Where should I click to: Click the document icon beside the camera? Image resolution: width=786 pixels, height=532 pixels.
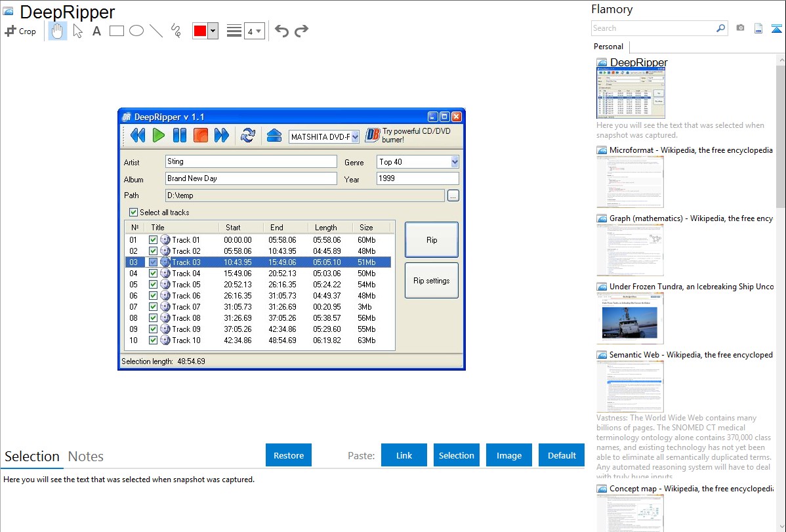(758, 28)
